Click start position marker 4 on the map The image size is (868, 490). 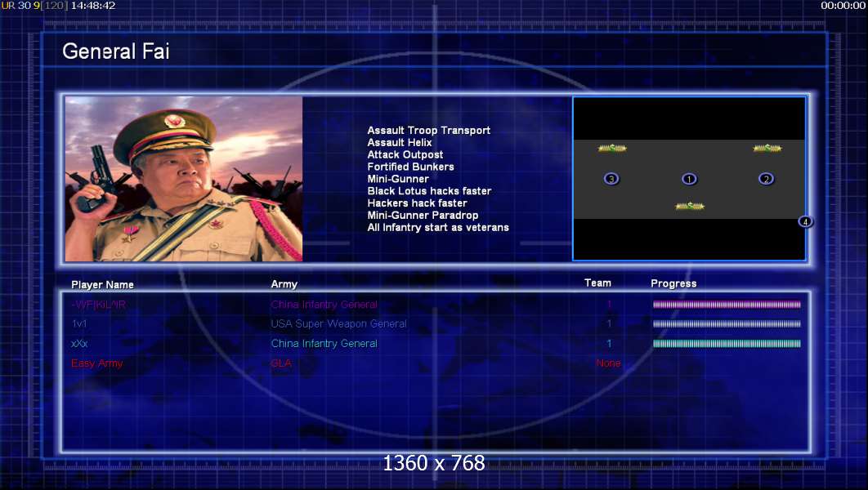click(x=805, y=222)
